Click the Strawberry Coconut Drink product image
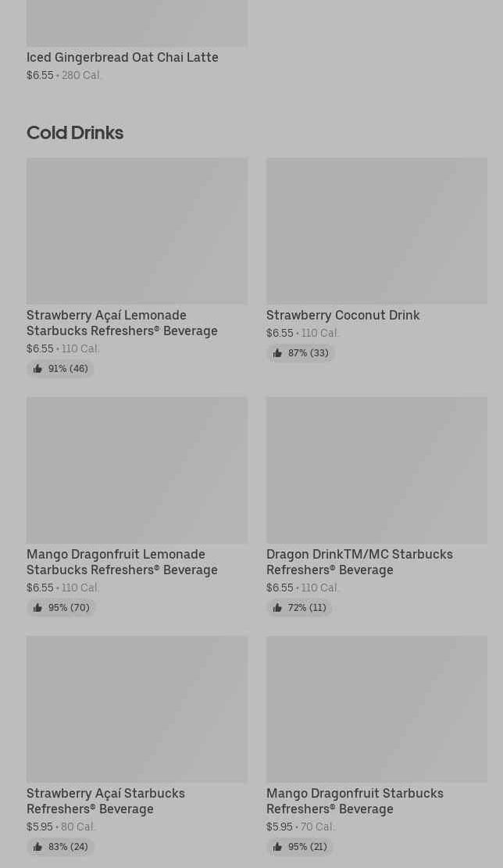This screenshot has width=503, height=868. coord(376,230)
